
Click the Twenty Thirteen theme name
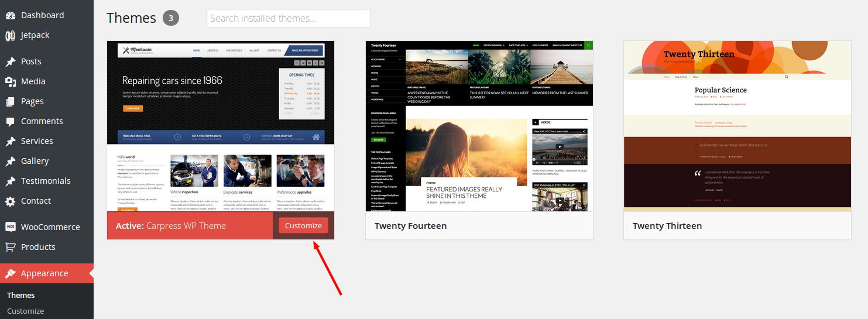(x=667, y=226)
